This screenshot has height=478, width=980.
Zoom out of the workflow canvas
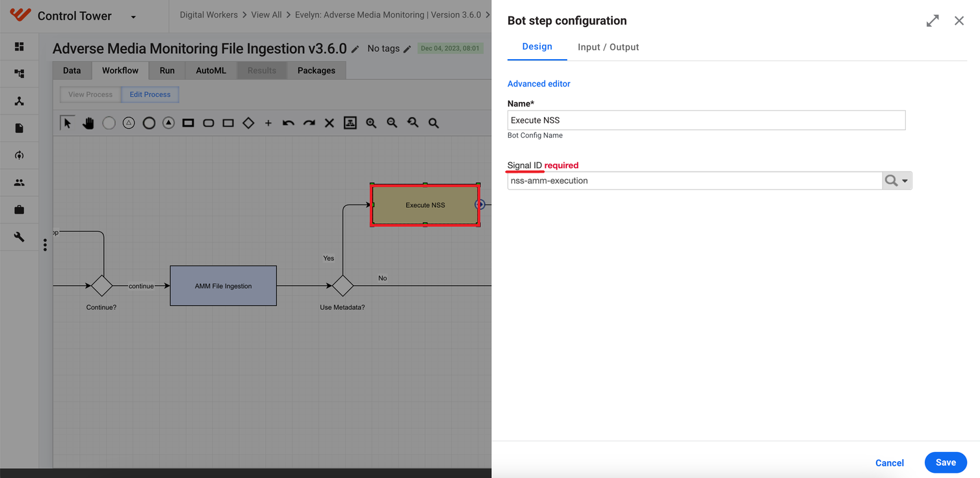pyautogui.click(x=392, y=123)
